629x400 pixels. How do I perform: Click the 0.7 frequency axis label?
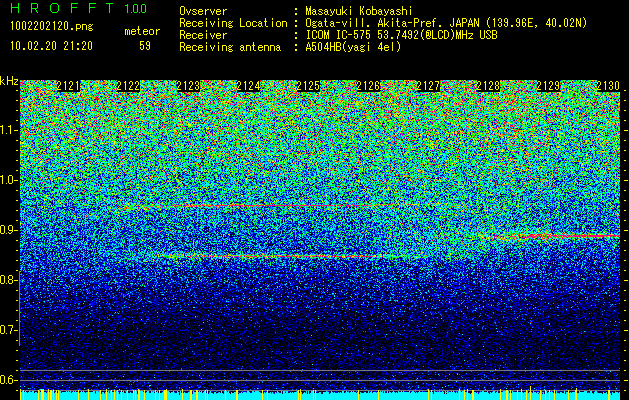click(9, 330)
